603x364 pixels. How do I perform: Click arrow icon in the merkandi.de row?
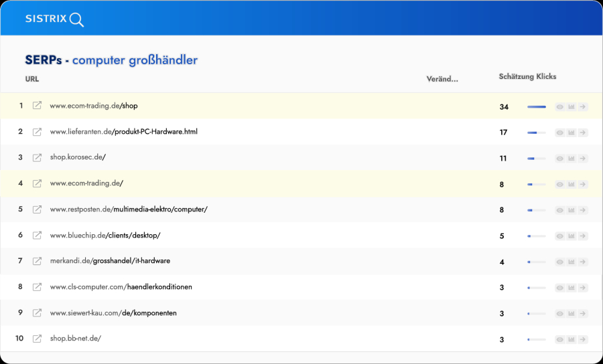[583, 262]
